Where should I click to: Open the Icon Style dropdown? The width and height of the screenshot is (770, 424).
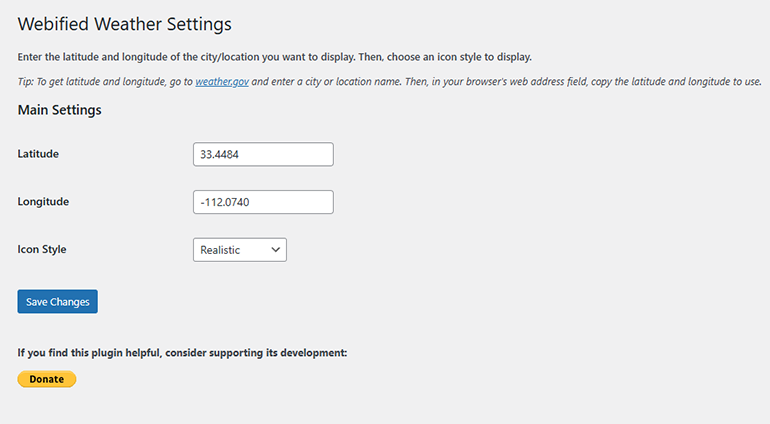click(x=239, y=250)
